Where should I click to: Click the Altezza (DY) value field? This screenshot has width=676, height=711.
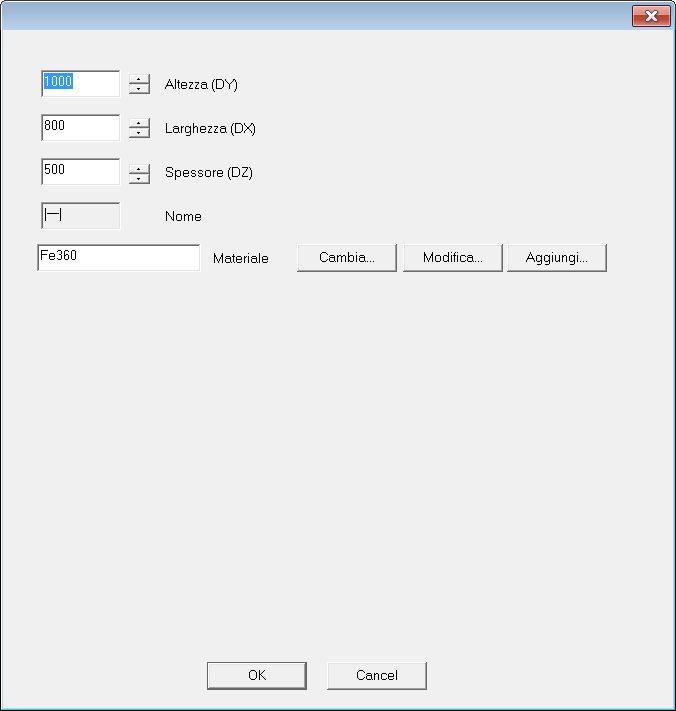tap(81, 83)
